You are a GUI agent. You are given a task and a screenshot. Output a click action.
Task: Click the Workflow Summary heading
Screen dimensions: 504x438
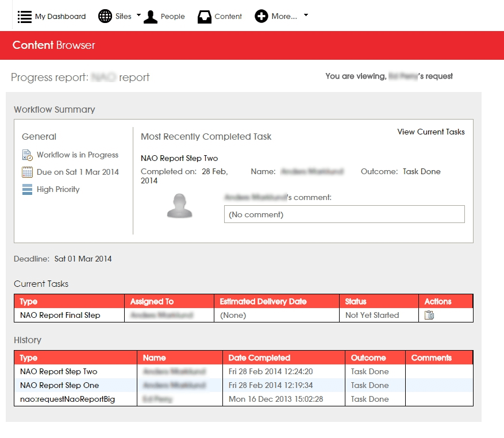pyautogui.click(x=55, y=110)
